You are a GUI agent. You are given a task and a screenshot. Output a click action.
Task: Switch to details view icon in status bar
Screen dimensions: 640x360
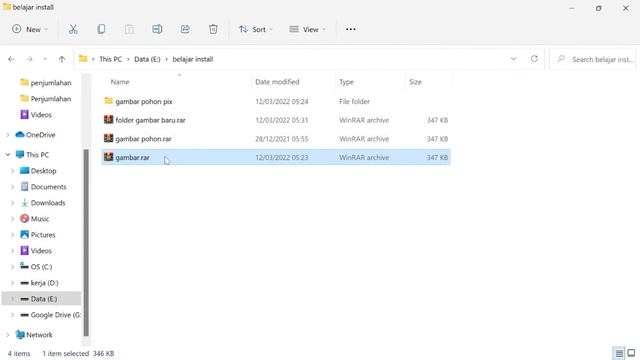click(x=619, y=353)
